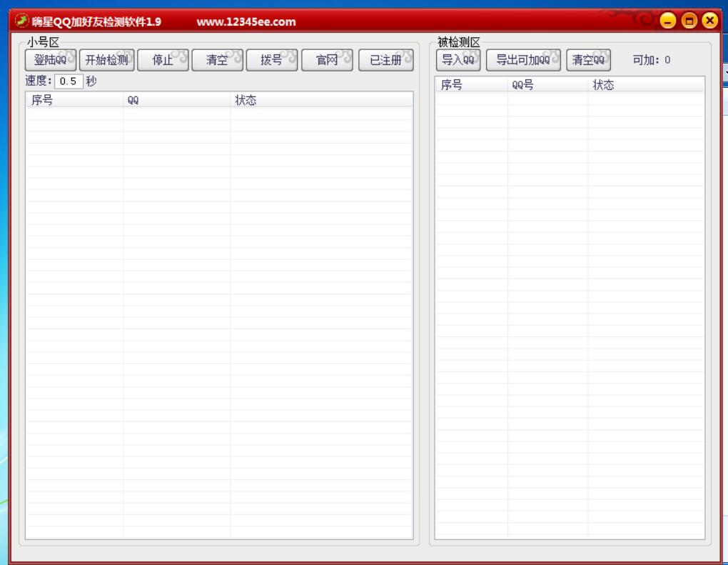Click the 已注册 button
The height and width of the screenshot is (565, 728).
click(x=386, y=60)
